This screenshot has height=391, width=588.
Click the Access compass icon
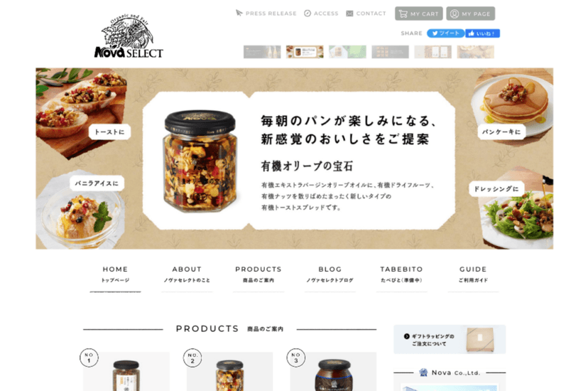coord(307,14)
